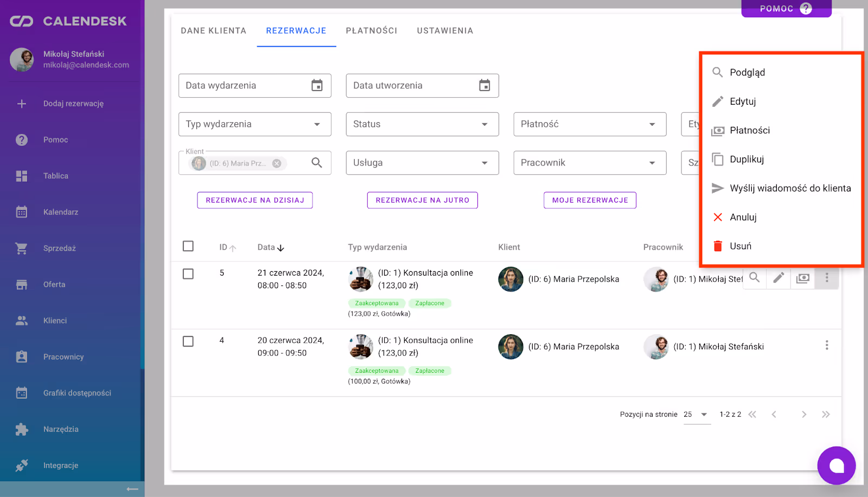Image resolution: width=868 pixels, height=497 pixels.
Task: Switch to the Płatności tab
Action: (x=372, y=31)
